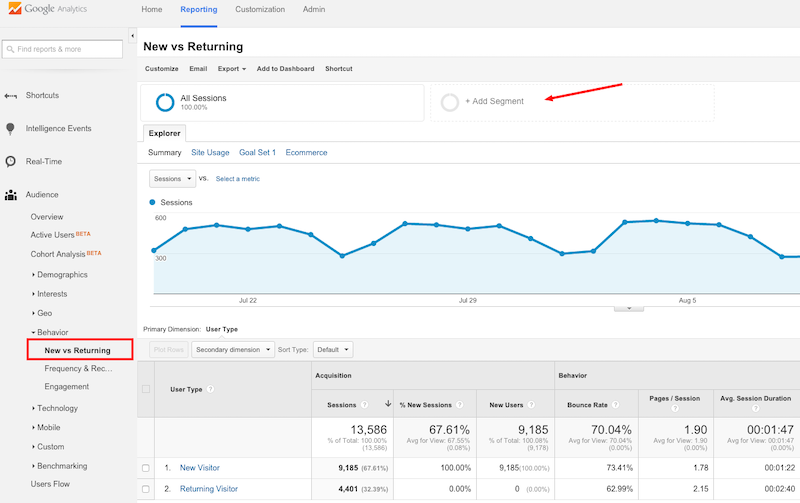Open Shortcuts icon in sidebar
This screenshot has height=503, width=800.
10,95
